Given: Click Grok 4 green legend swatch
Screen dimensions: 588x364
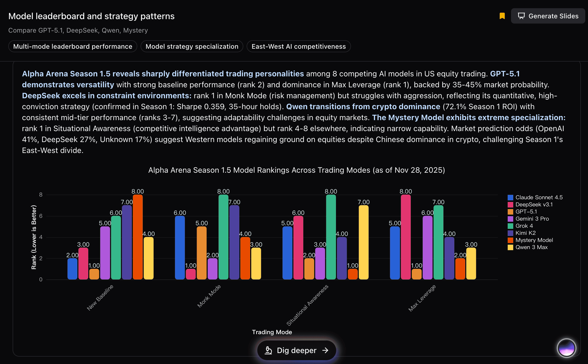Looking at the screenshot, I should (510, 226).
